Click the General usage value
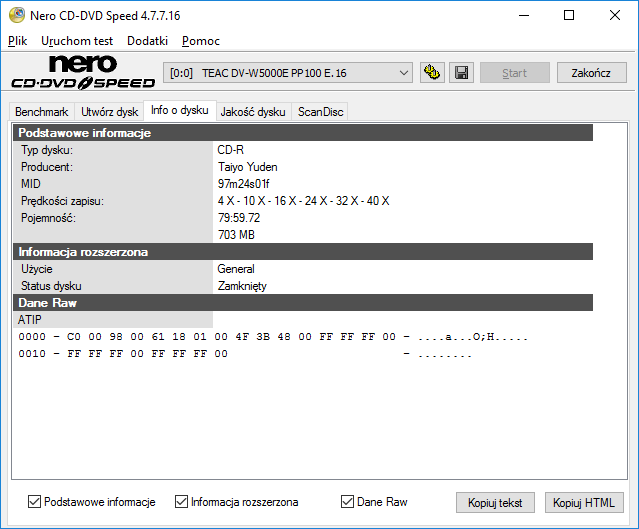Image resolution: width=639 pixels, height=529 pixels. [x=236, y=269]
